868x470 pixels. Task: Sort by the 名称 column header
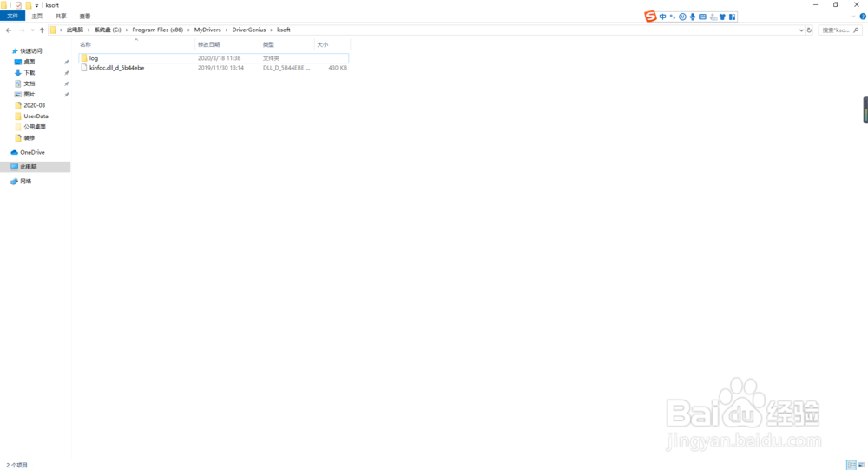136,44
